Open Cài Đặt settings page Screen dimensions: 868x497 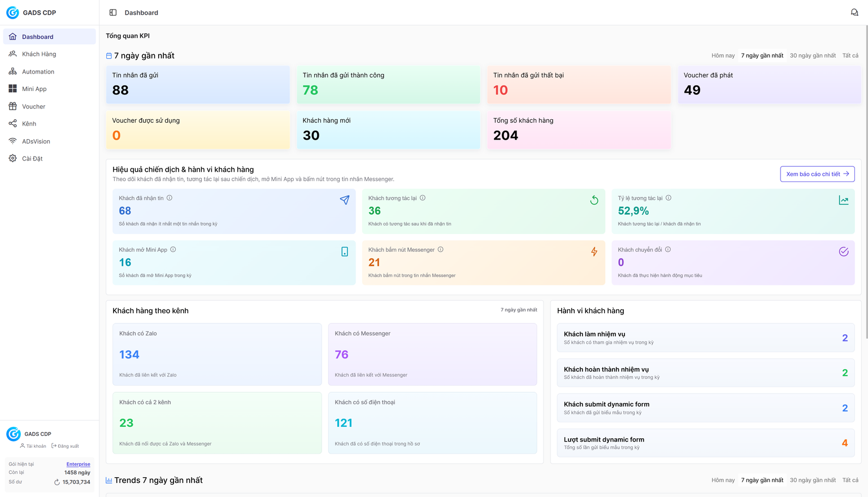coord(50,158)
